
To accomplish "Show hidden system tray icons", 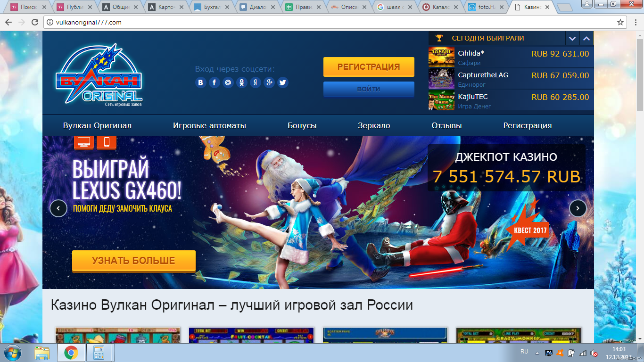I will (537, 353).
